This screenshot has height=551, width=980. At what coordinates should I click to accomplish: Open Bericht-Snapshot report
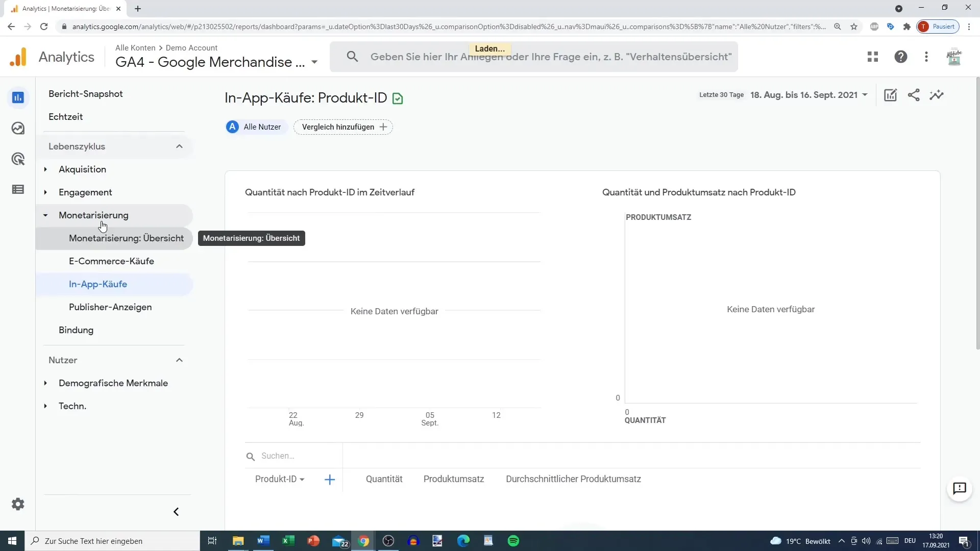coord(86,94)
